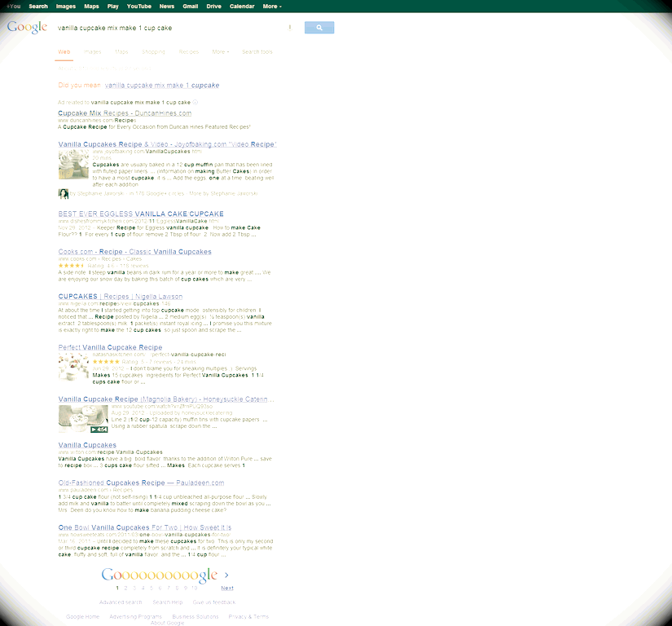
Task: Open Images in the top black bar
Action: click(66, 7)
